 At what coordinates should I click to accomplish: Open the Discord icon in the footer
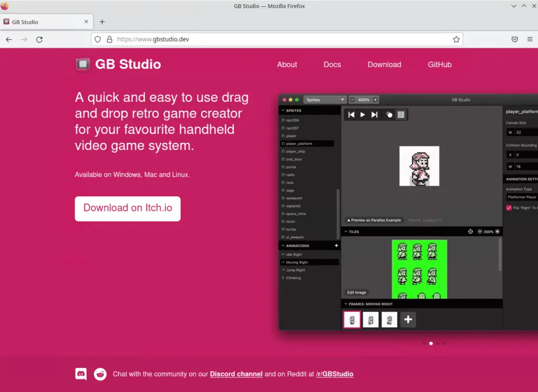click(81, 374)
